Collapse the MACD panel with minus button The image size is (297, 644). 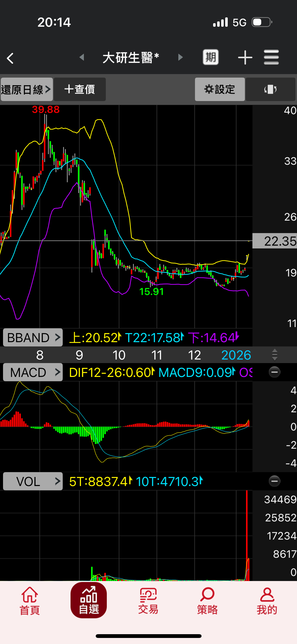pos(274,372)
